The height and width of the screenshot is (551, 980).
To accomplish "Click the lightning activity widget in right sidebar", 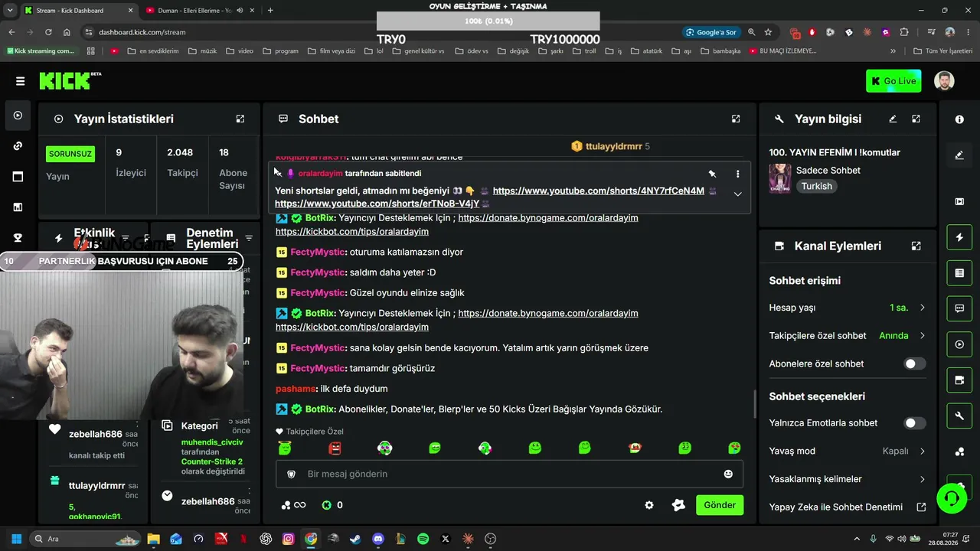I will pos(959,237).
